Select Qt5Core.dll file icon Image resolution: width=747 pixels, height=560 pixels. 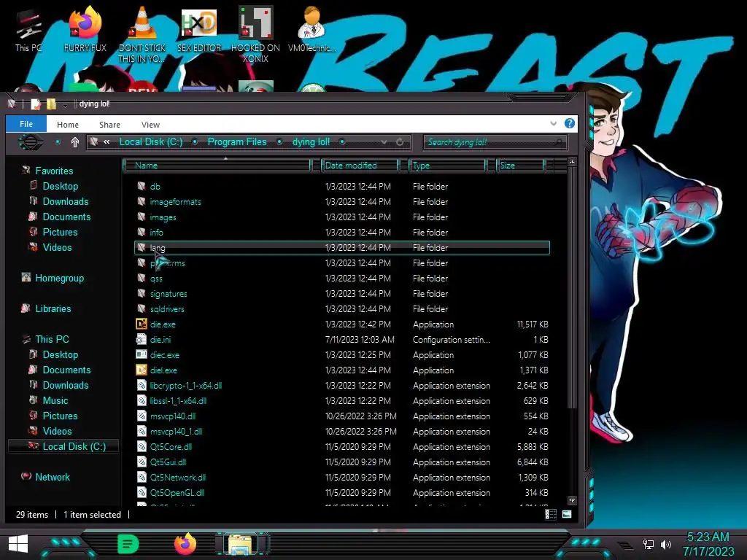click(x=142, y=447)
